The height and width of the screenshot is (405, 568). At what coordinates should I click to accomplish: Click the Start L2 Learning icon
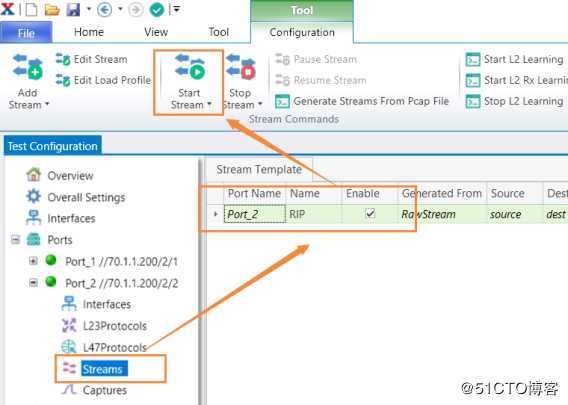(x=473, y=59)
